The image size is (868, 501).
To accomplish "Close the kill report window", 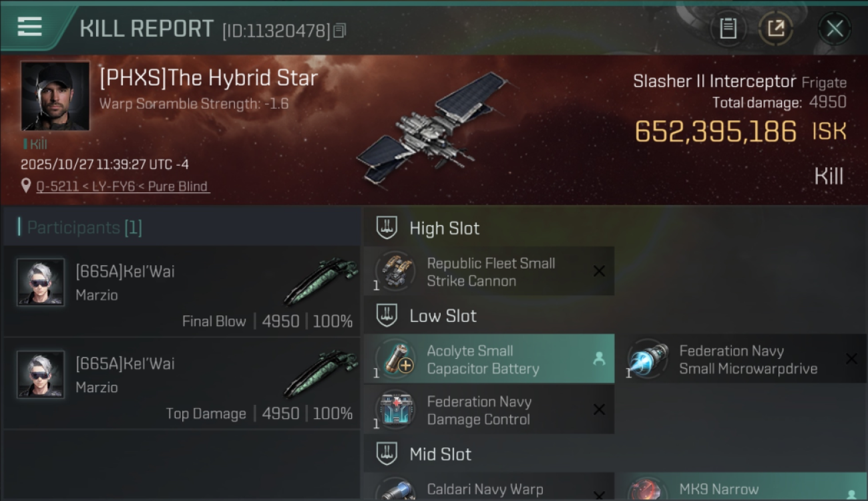I will [x=835, y=29].
